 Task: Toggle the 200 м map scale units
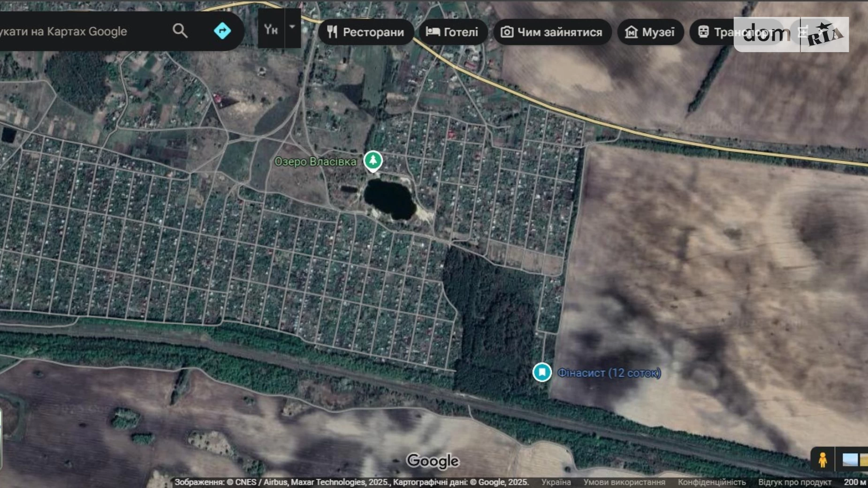click(x=854, y=482)
